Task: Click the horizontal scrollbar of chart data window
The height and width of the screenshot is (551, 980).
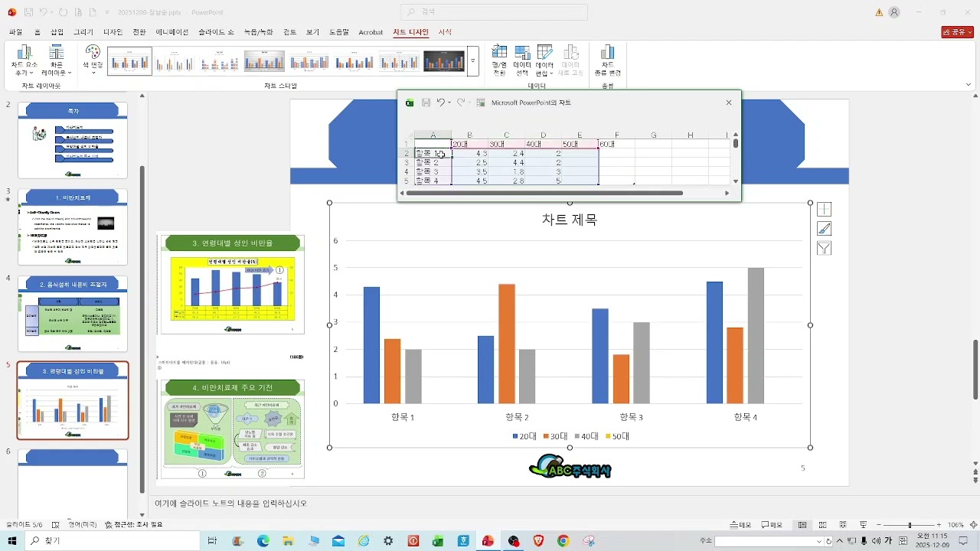Action: (x=544, y=193)
